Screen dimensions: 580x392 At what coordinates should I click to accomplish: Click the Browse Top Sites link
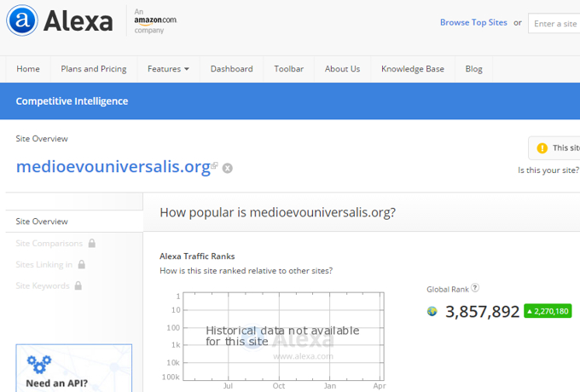tap(473, 22)
